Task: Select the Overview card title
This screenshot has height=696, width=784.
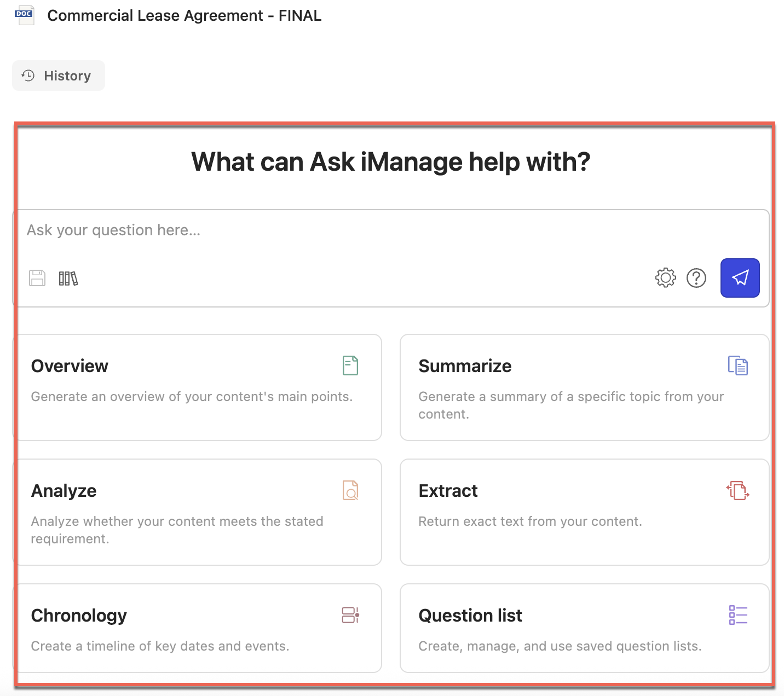Action: click(70, 366)
